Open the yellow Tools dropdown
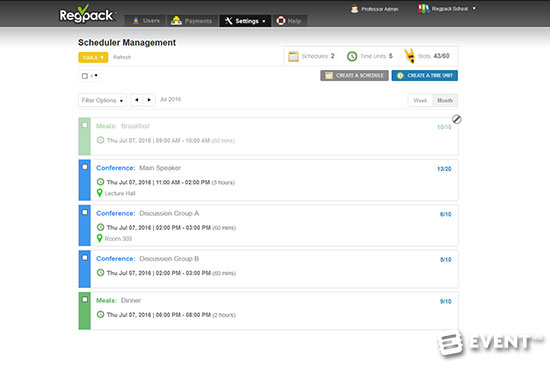This screenshot has width=550, height=365. (93, 58)
